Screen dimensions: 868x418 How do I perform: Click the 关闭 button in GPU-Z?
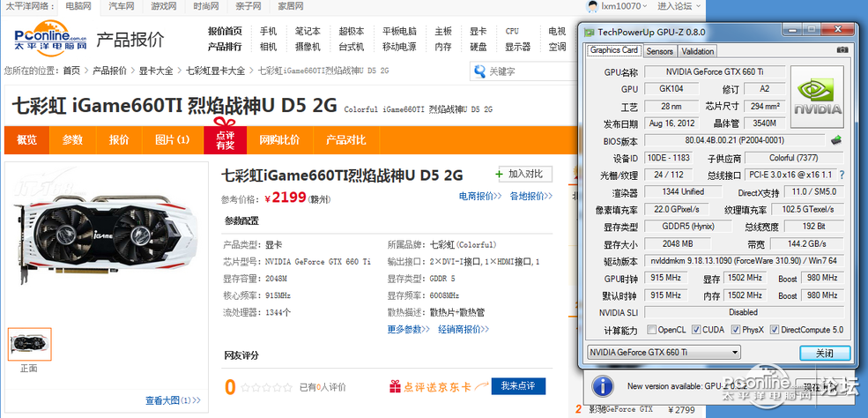coord(825,353)
